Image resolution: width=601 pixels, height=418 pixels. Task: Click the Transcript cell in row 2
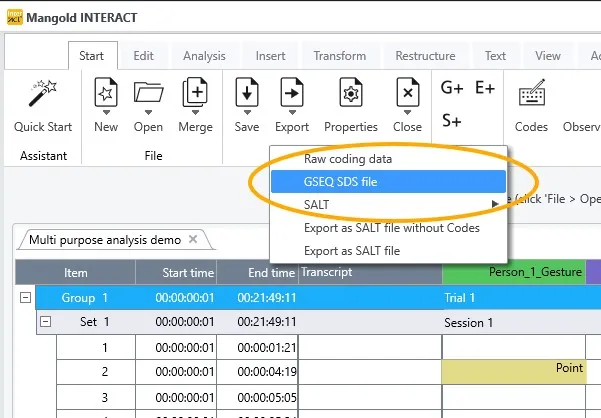click(x=370, y=372)
